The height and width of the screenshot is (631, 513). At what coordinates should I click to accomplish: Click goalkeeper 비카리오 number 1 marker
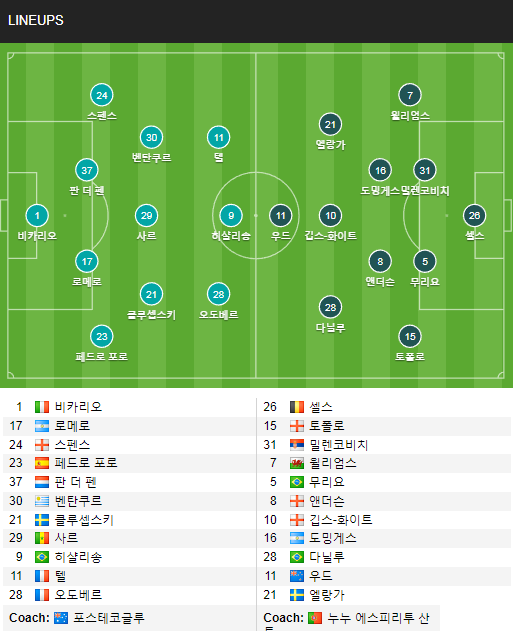tap(37, 216)
